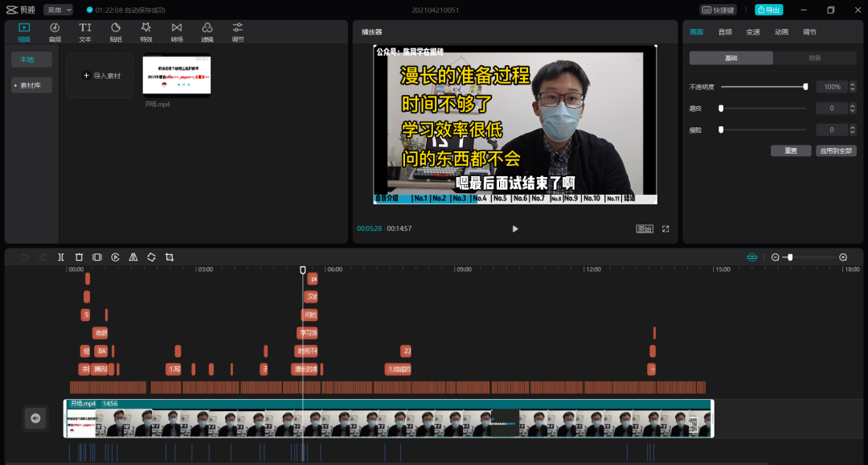This screenshot has width=868, height=465.
Task: Play the preview video
Action: click(515, 229)
